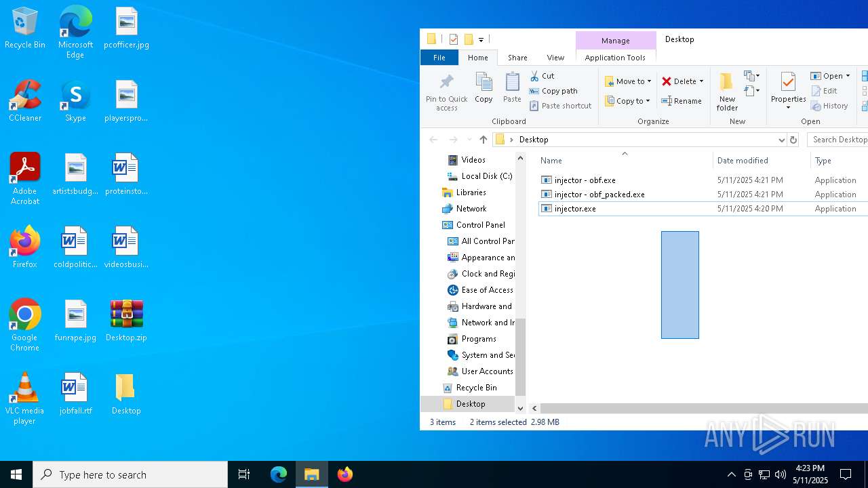This screenshot has width=868, height=488.
Task: Click horizontal scrollbar left arrow
Action: pos(534,408)
